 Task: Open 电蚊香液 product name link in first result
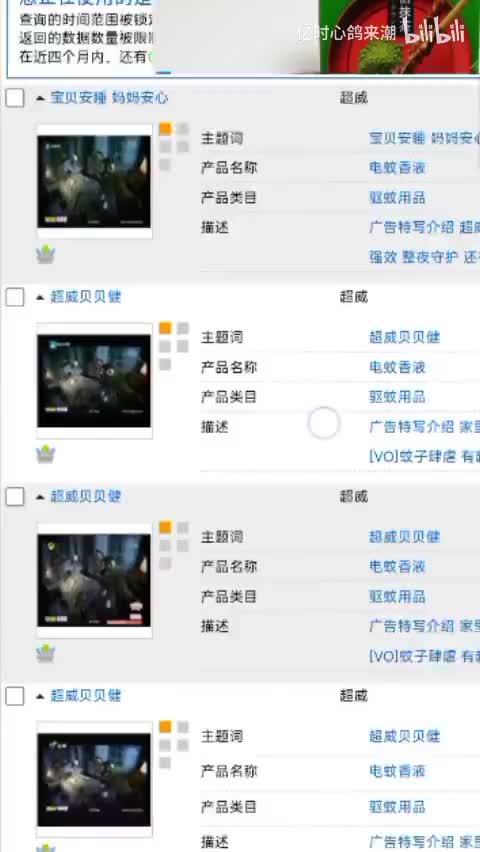tap(397, 168)
